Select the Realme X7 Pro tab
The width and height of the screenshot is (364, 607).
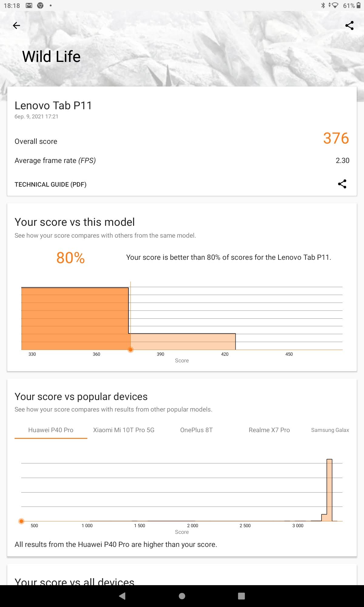[269, 430]
